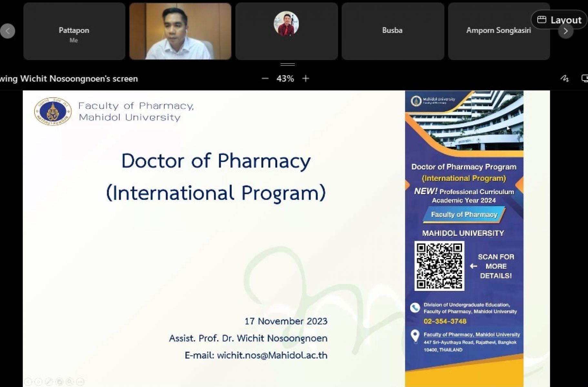The width and height of the screenshot is (588, 387).
Task: Open the Layout options
Action: 559,20
